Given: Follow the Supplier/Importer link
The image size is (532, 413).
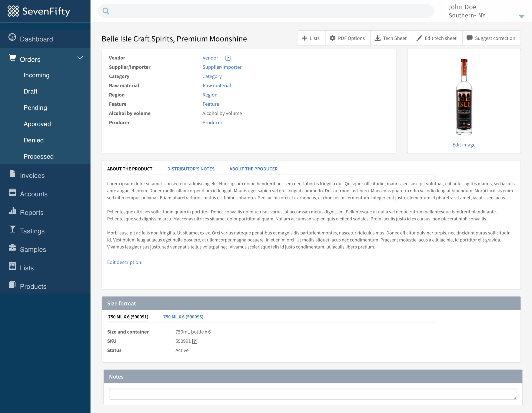Looking at the screenshot, I should 222,67.
